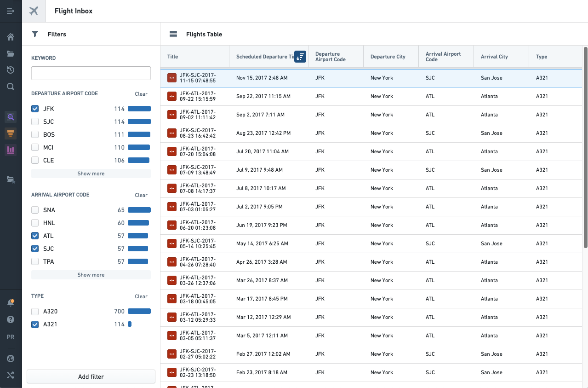The image size is (588, 388).
Task: Open the starred folder favorites icon
Action: (11, 180)
